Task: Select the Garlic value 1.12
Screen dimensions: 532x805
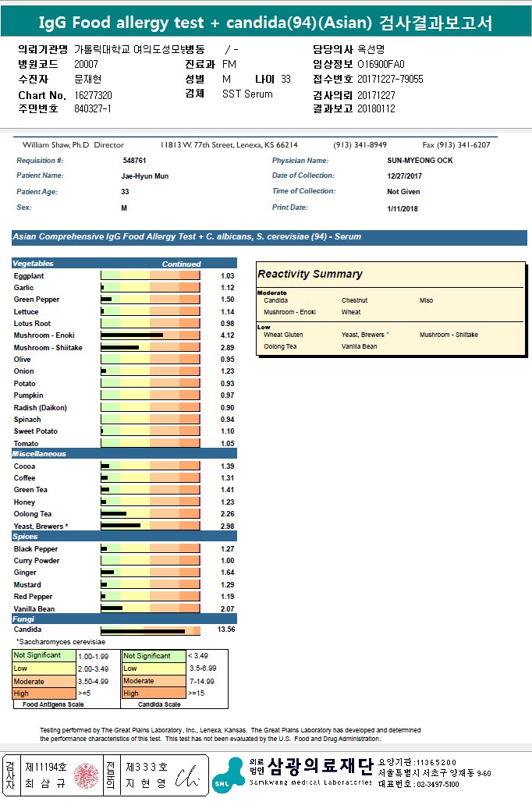Action: point(228,288)
